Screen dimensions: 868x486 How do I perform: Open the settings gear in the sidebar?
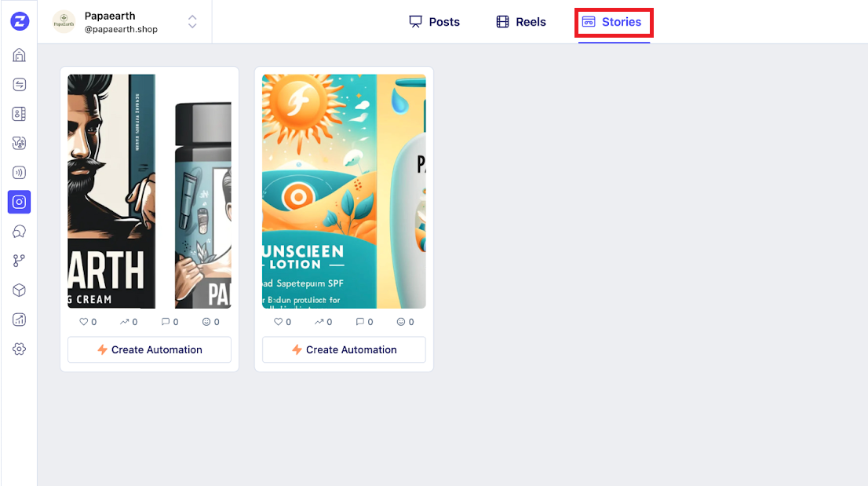tap(20, 349)
